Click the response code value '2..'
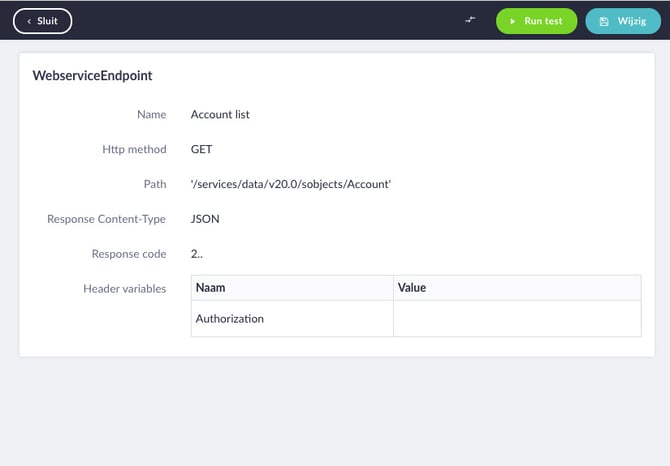Screen dimensions: 670x466 [197, 253]
